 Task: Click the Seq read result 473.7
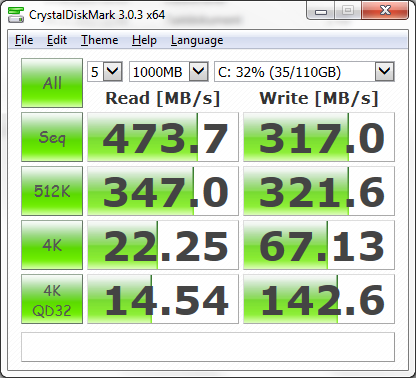(163, 137)
